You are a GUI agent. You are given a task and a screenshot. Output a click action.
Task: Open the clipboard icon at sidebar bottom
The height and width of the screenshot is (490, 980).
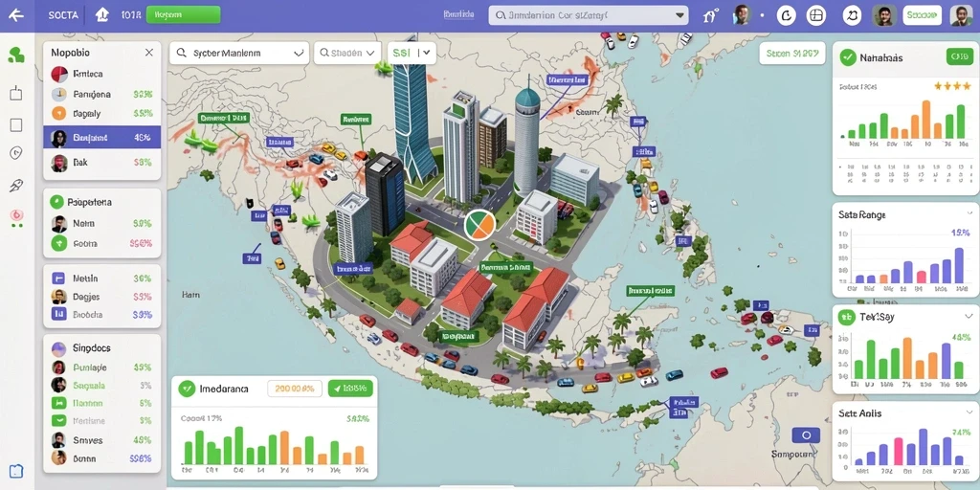point(16,471)
